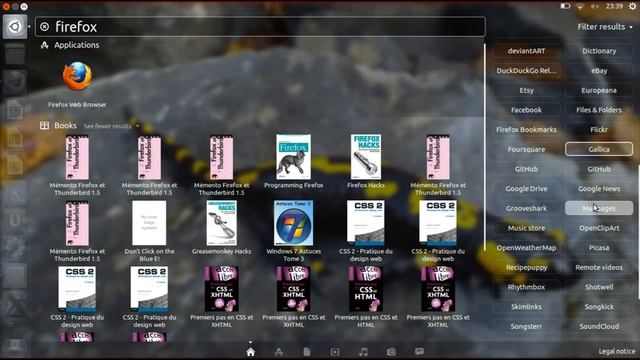This screenshot has width=640, height=360.
Task: Enable the Google Drive filter
Action: [526, 189]
